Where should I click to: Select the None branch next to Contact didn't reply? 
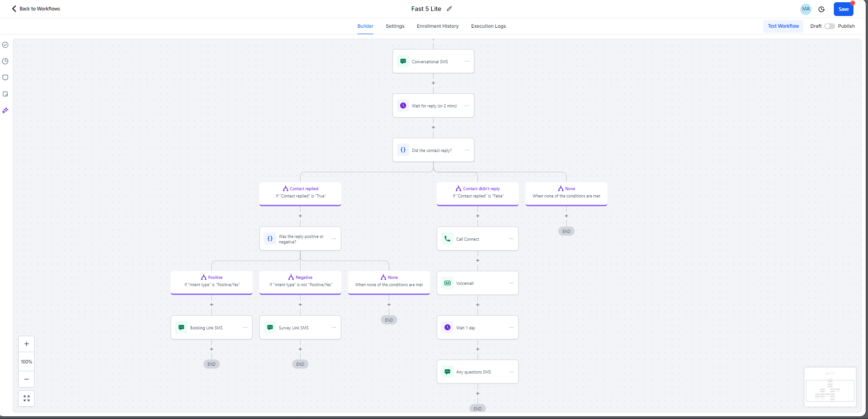pyautogui.click(x=566, y=194)
